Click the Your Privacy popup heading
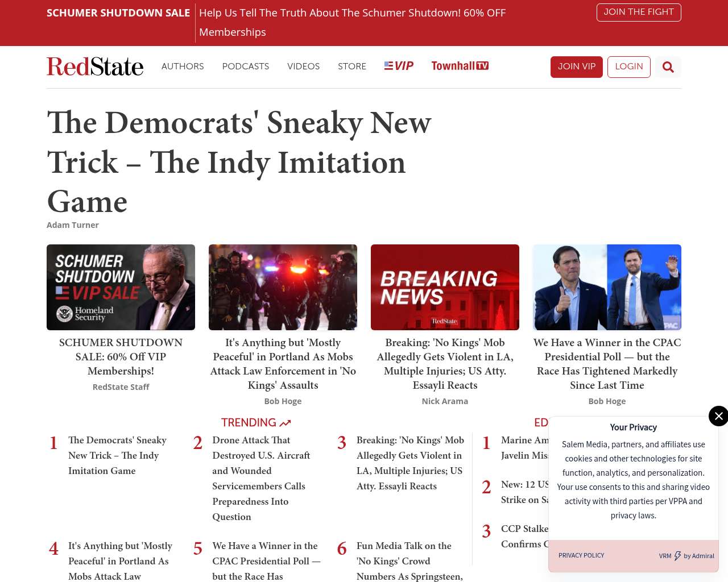Image resolution: width=728 pixels, height=582 pixels. pos(634,427)
